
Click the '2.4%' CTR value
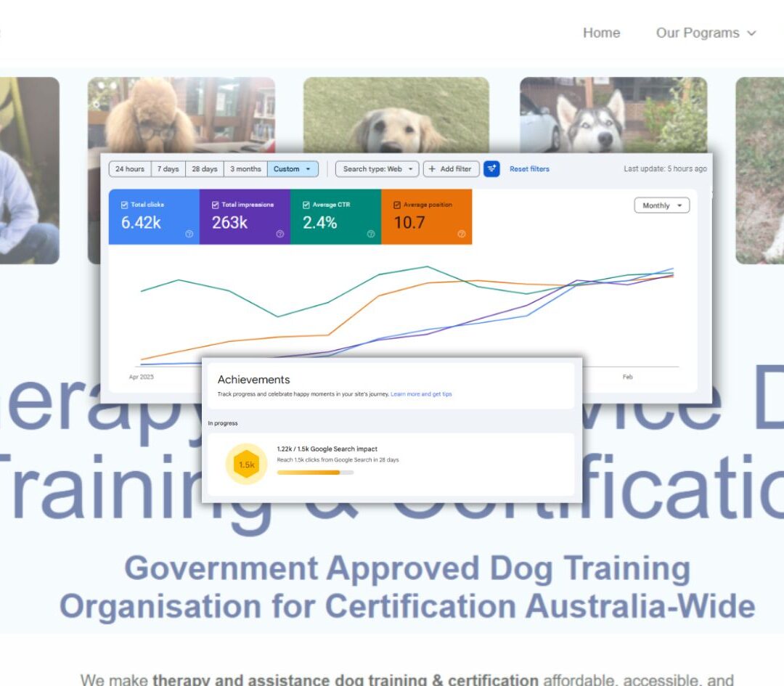[319, 223]
